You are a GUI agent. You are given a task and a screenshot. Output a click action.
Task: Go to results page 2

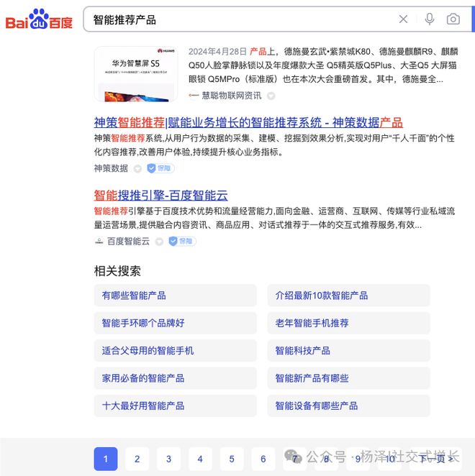[x=137, y=459]
